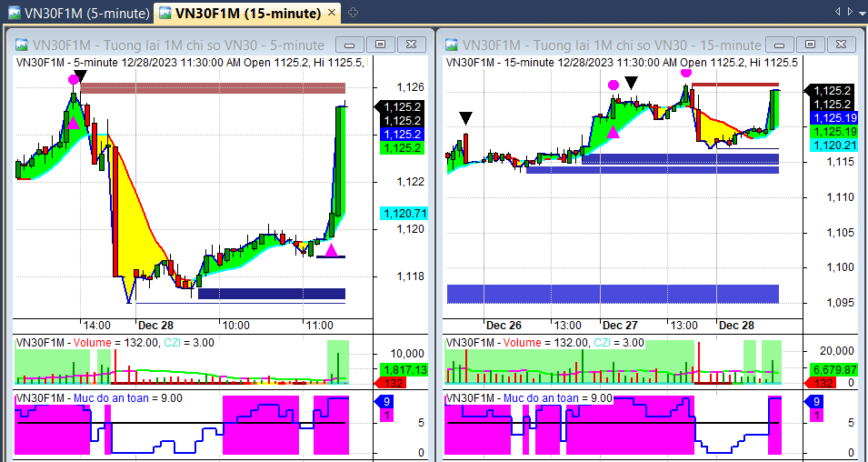Click the green 6,679.87 volume value label
868x462 pixels.
[x=833, y=369]
